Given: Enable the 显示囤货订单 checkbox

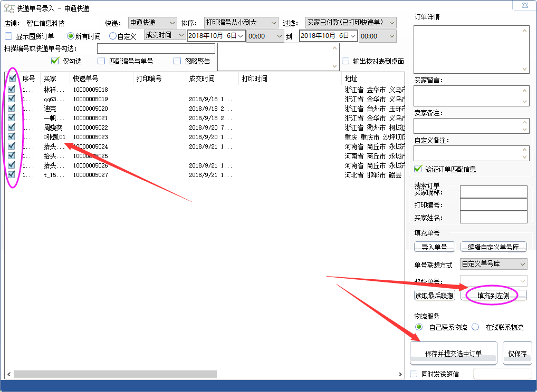Looking at the screenshot, I should click(8, 36).
